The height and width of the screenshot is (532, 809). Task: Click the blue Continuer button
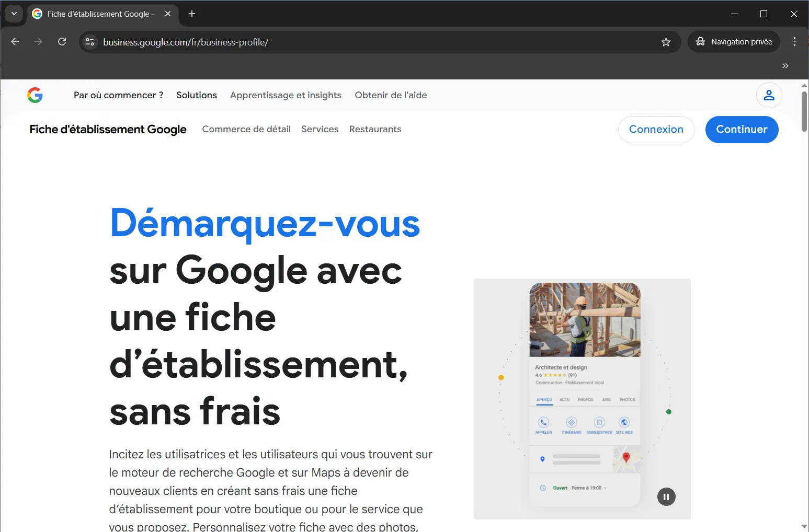(742, 129)
